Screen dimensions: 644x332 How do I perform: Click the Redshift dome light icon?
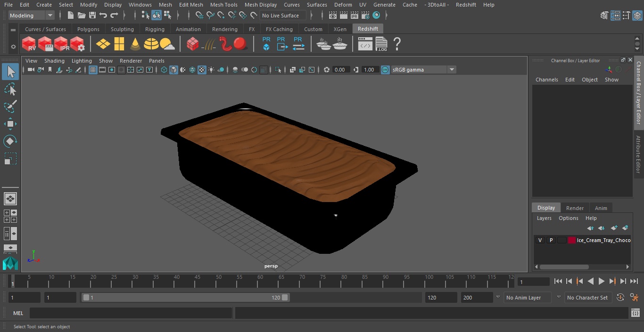click(x=151, y=44)
